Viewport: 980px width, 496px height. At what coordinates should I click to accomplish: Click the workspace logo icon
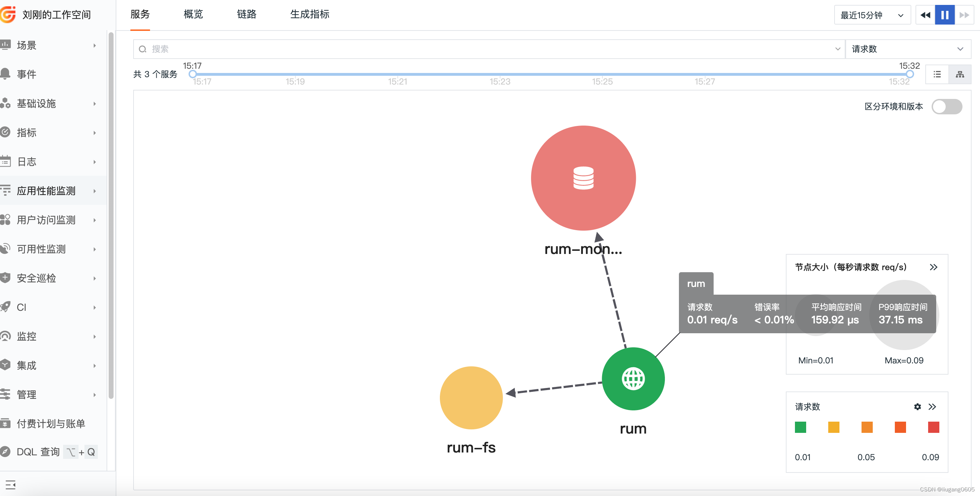click(x=8, y=14)
